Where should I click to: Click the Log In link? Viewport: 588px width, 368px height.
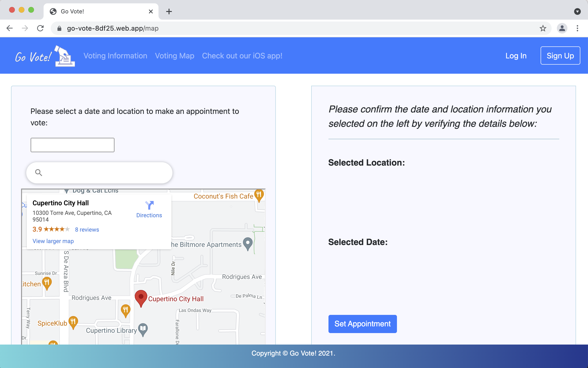[x=516, y=56]
